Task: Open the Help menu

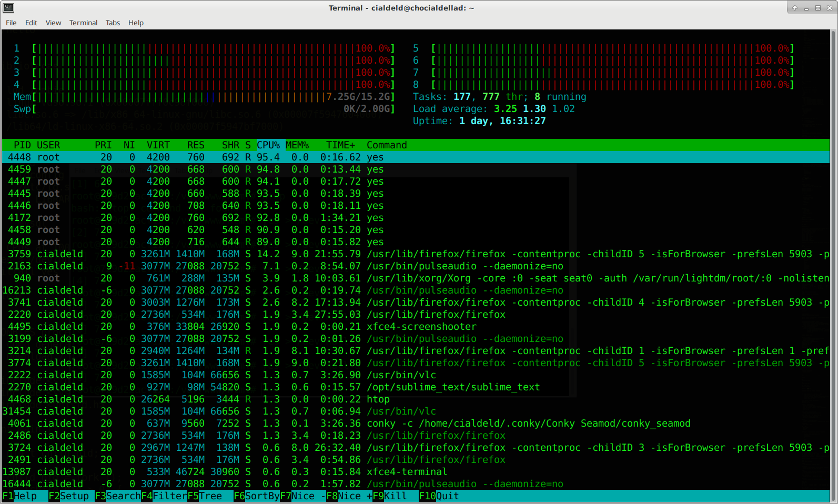Action: [x=136, y=23]
